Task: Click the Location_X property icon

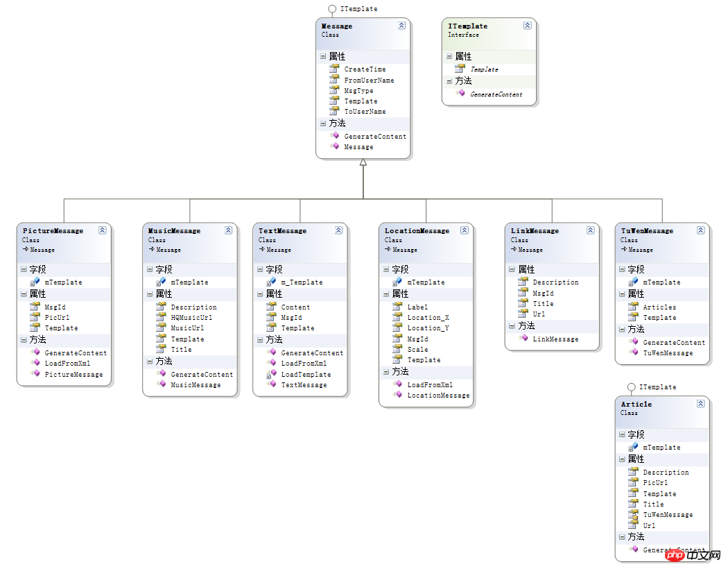Action: (x=397, y=317)
